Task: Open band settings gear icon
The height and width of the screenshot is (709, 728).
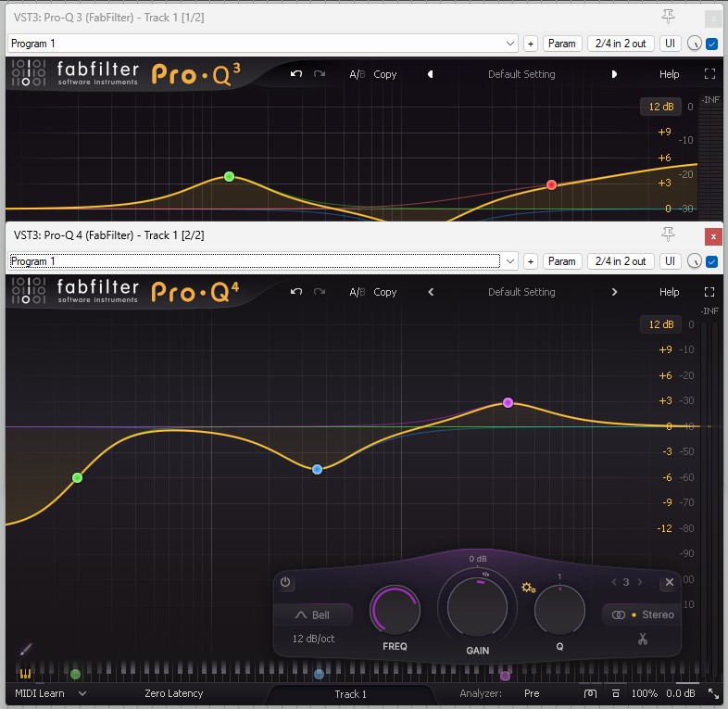Action: click(528, 588)
